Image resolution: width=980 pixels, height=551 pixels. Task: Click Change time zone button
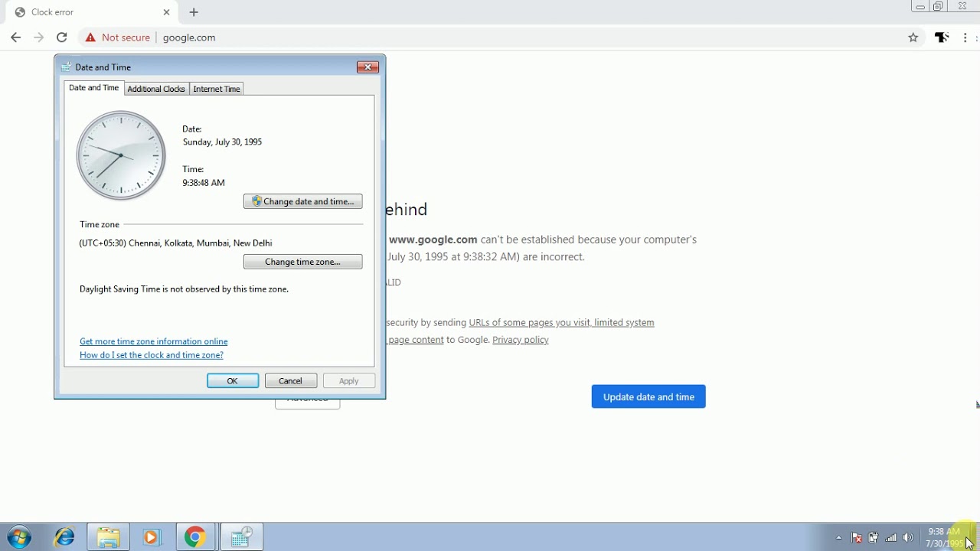tap(303, 262)
